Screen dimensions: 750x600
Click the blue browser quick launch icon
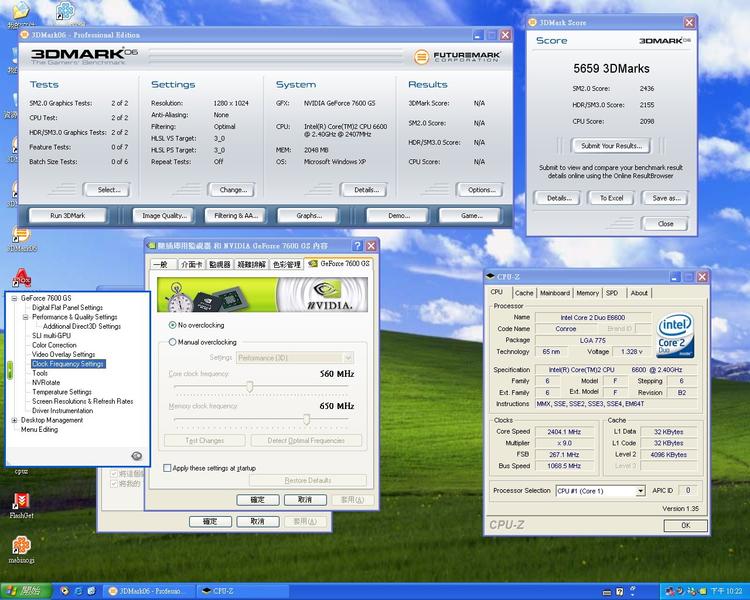pos(78,591)
